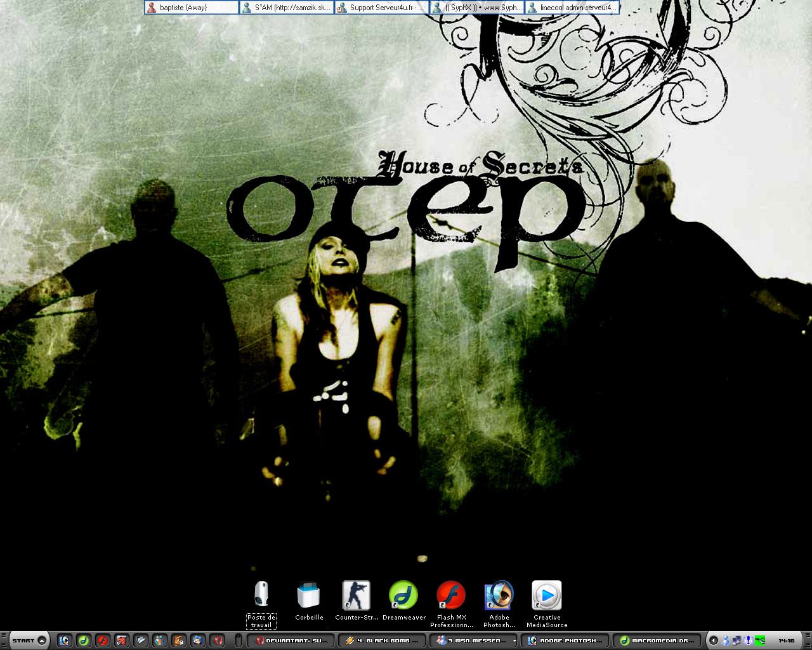This screenshot has width=812, height=650.
Task: Launch Flash MX Professional desktop shortcut
Action: click(452, 604)
